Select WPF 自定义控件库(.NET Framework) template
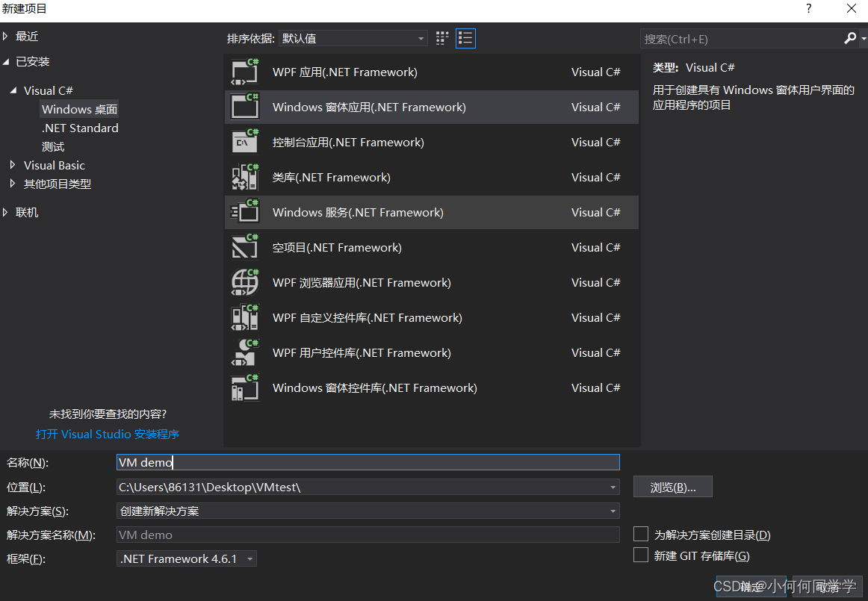Viewport: 868px width, 601px height. tap(432, 317)
